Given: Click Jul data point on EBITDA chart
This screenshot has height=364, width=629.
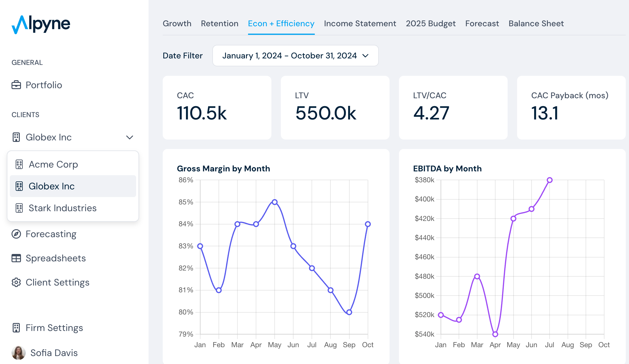Looking at the screenshot, I should (x=550, y=180).
